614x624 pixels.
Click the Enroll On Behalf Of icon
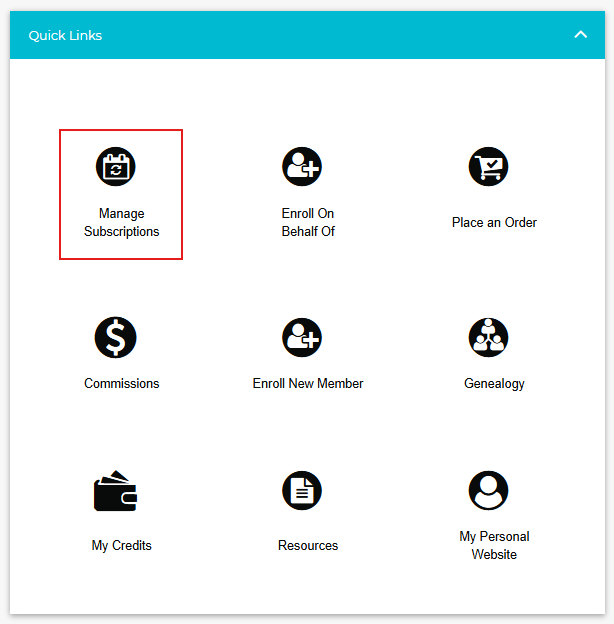tap(302, 166)
